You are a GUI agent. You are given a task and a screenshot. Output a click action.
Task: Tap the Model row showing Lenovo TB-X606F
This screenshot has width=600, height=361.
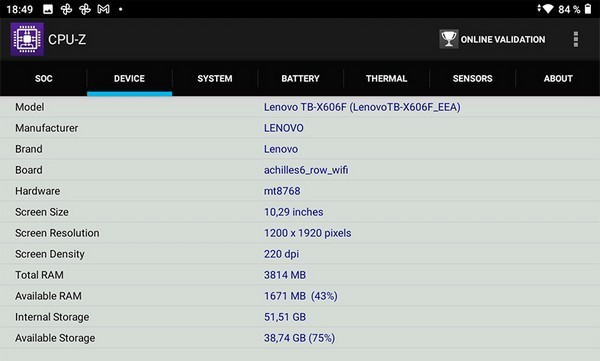point(300,107)
